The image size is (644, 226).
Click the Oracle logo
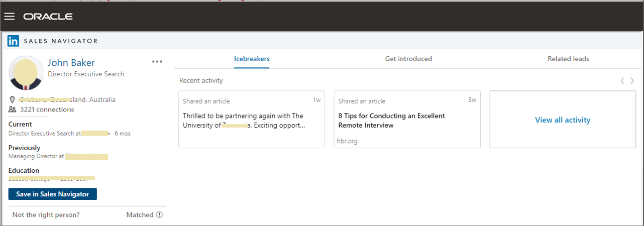click(x=48, y=17)
